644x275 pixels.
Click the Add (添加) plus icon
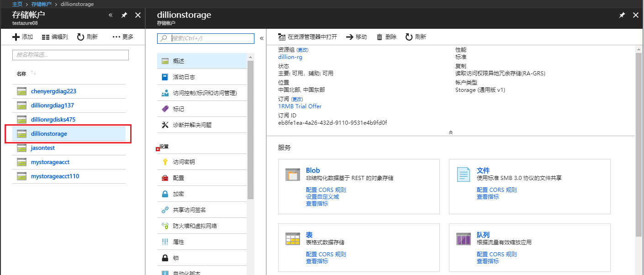tap(16, 37)
